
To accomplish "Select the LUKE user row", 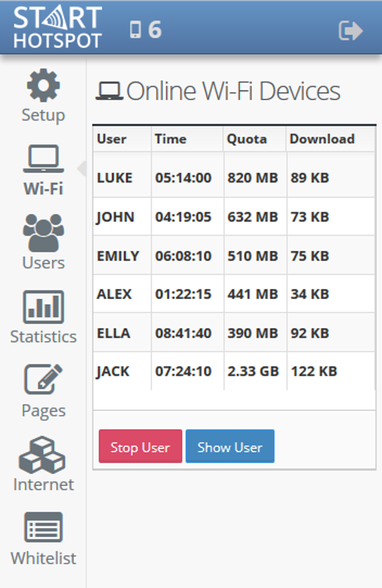I will pos(234,178).
